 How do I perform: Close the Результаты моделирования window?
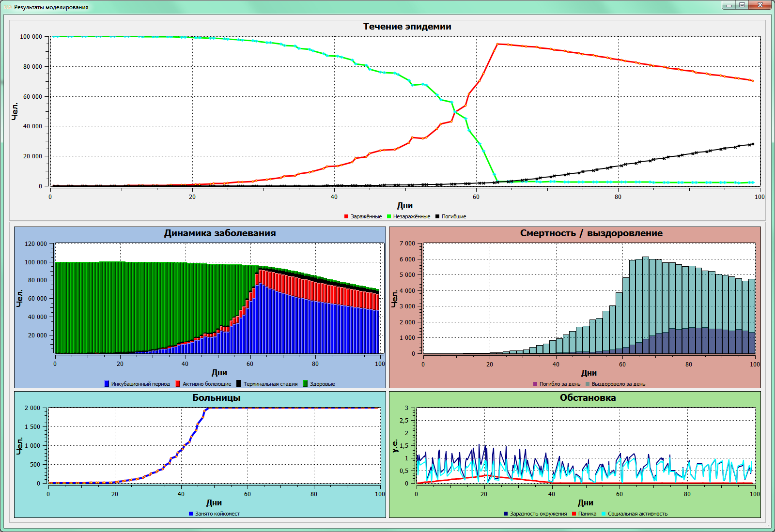coord(760,5)
